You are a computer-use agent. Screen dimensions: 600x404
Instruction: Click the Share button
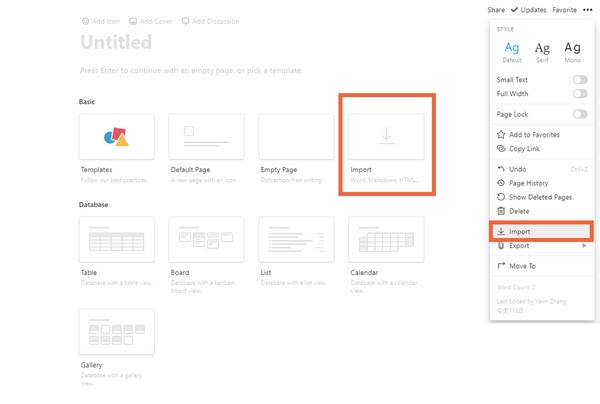click(496, 10)
